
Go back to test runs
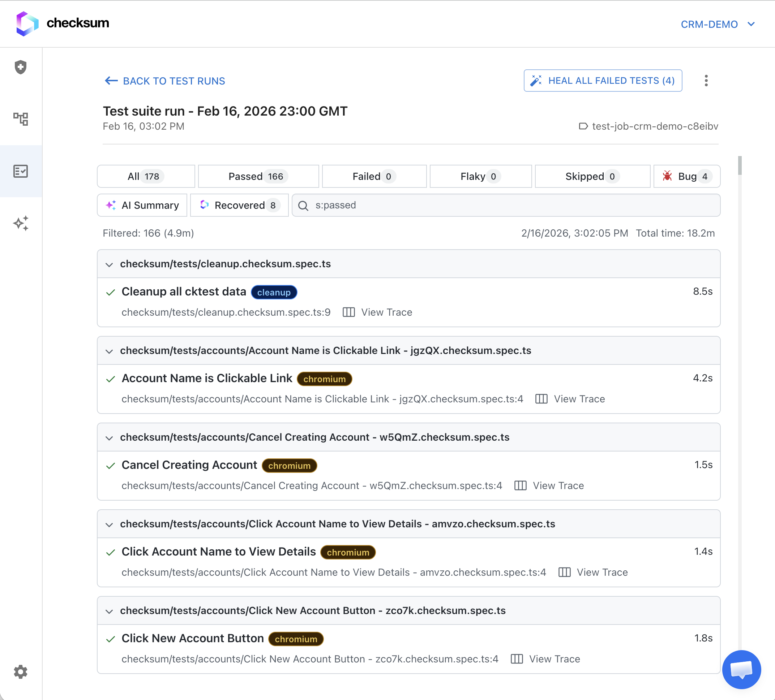pyautogui.click(x=164, y=81)
